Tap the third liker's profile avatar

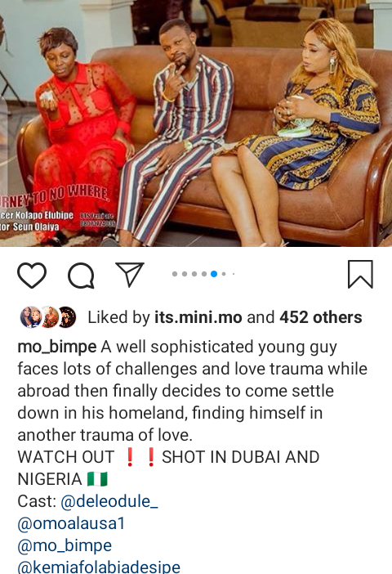click(x=67, y=317)
